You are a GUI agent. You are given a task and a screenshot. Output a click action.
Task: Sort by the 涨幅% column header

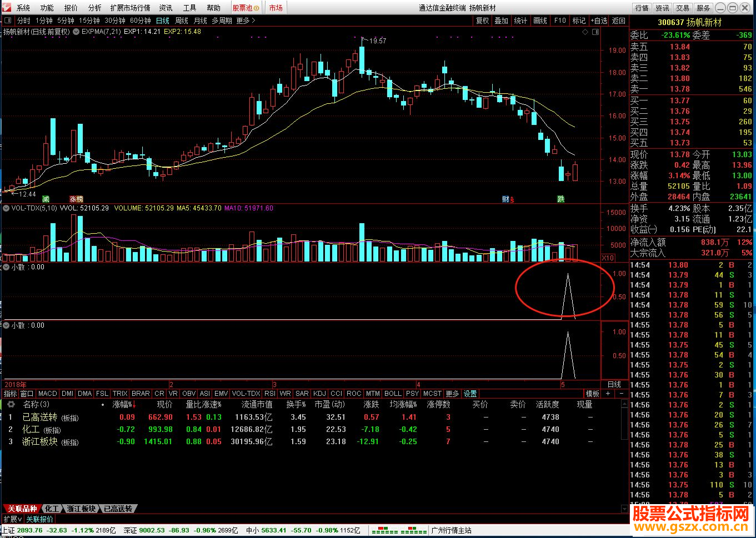point(124,405)
